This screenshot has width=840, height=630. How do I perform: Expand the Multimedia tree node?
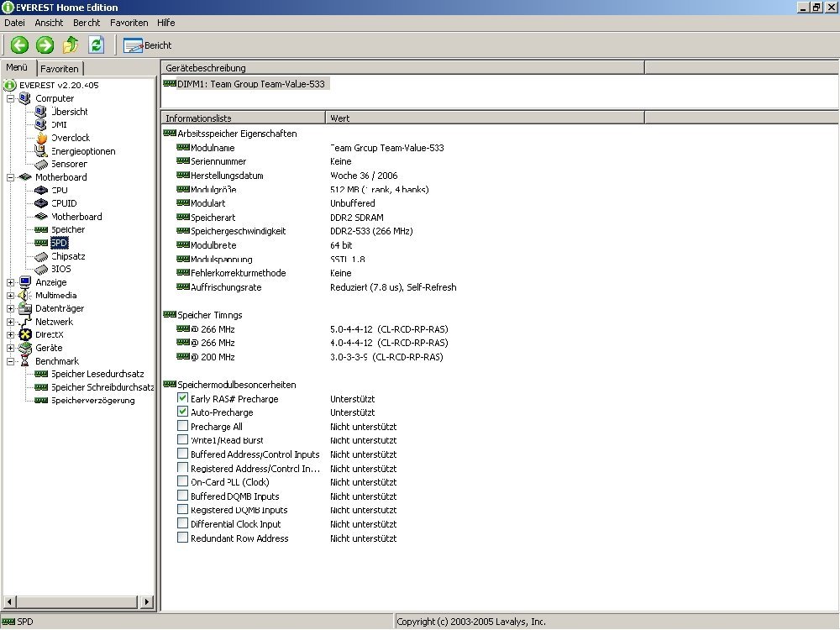pos(11,296)
